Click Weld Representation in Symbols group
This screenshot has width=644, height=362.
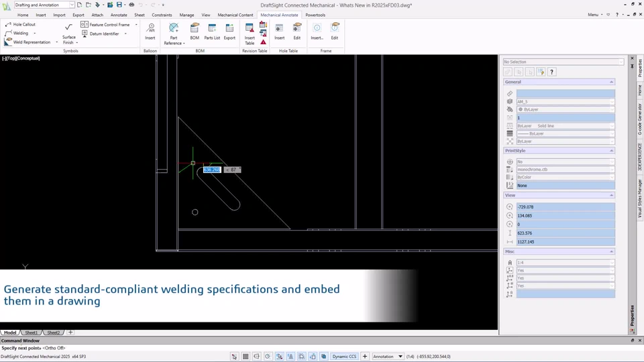pyautogui.click(x=27, y=42)
